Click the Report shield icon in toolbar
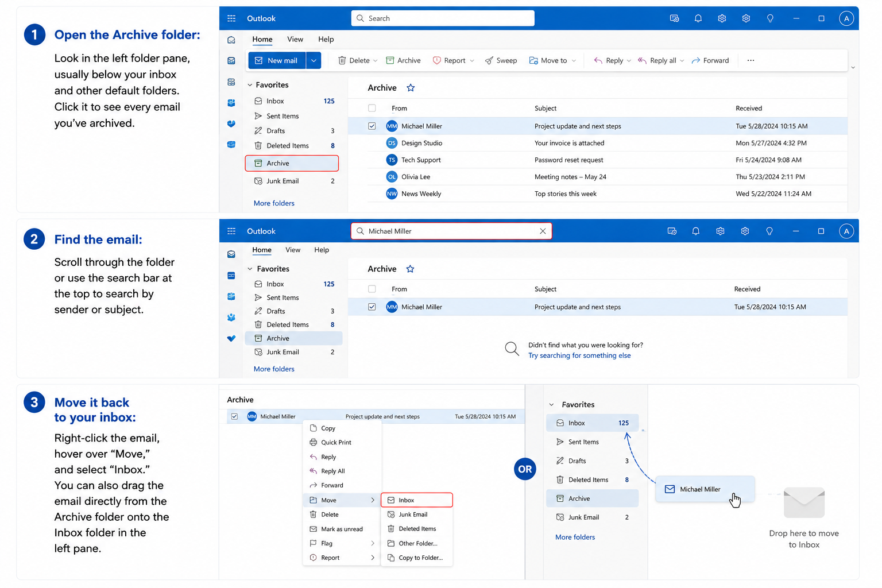 (436, 60)
